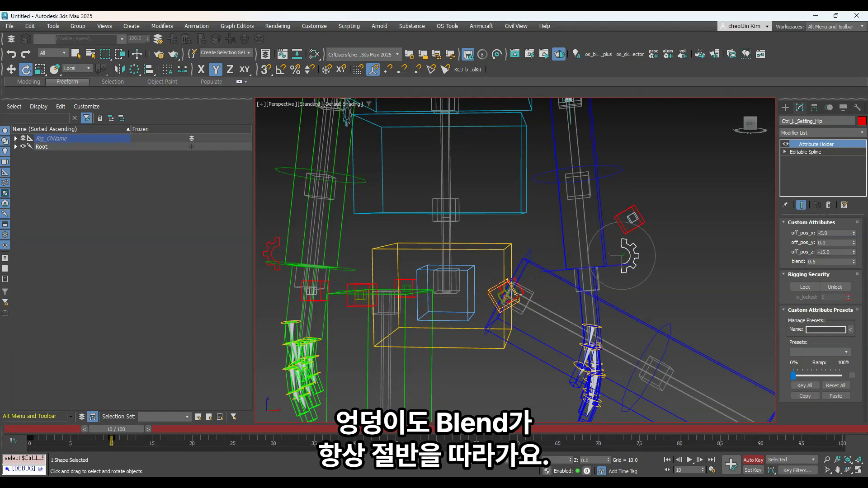Click the Unlock button
Image resolution: width=868 pixels, height=488 pixels.
pos(835,287)
